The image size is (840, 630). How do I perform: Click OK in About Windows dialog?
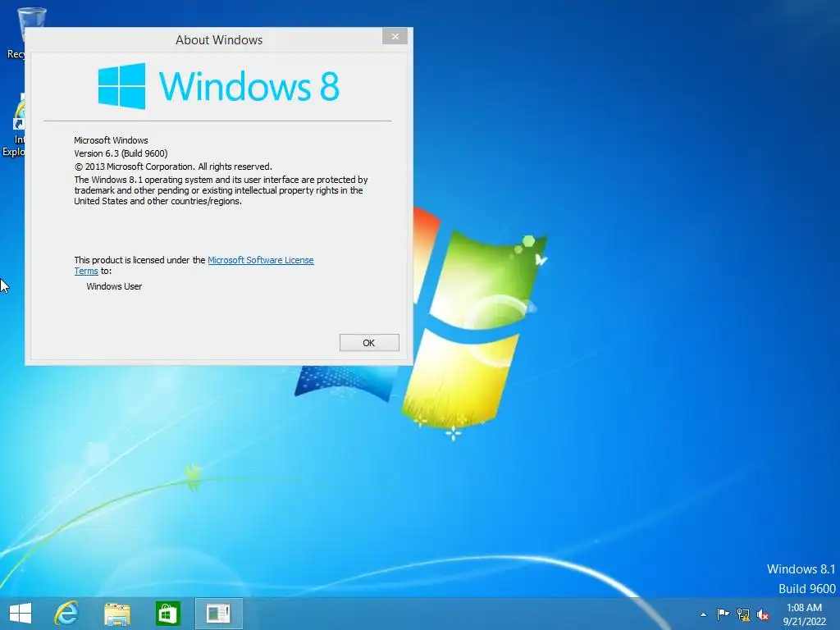(x=369, y=343)
